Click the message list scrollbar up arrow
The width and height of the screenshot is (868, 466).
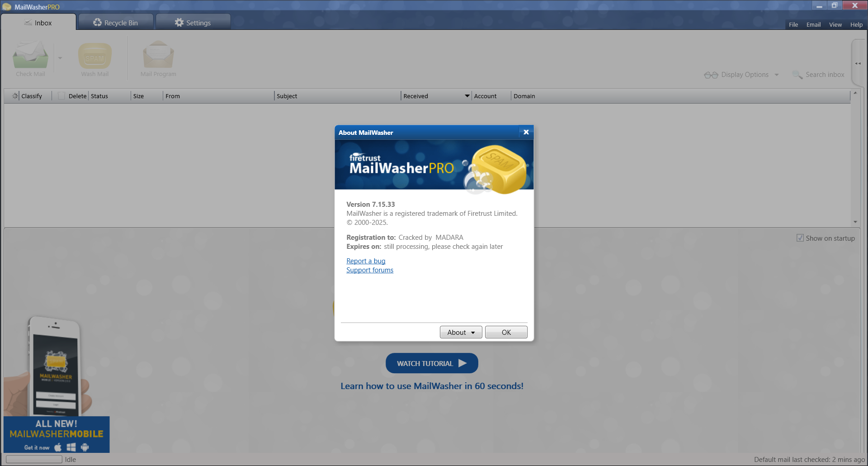click(855, 93)
